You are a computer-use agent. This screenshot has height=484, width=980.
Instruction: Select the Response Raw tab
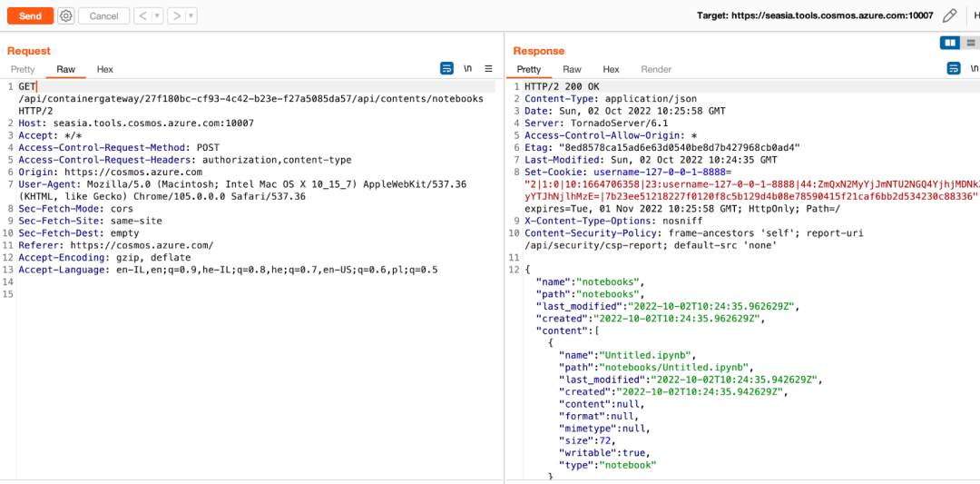573,69
